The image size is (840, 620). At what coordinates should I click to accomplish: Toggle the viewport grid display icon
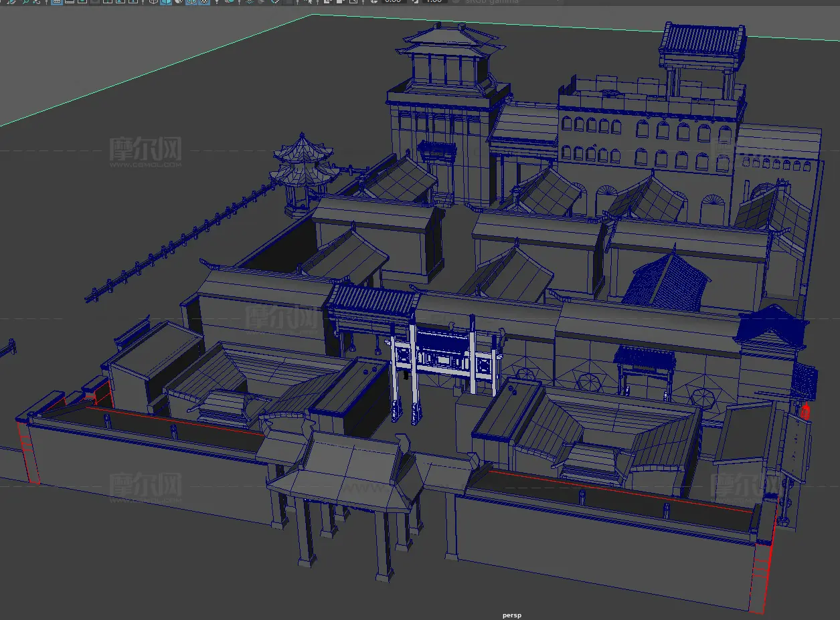(x=57, y=2)
